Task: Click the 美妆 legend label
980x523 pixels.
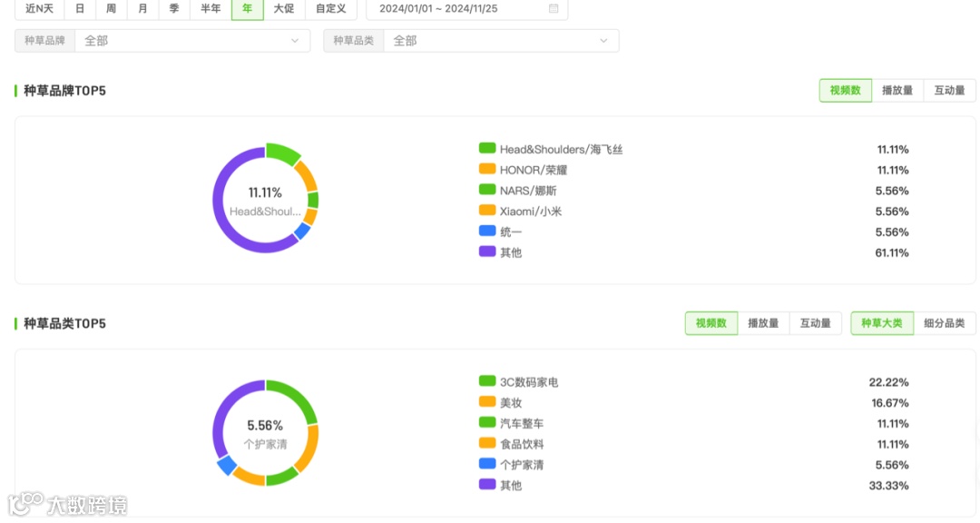Action: coord(511,403)
